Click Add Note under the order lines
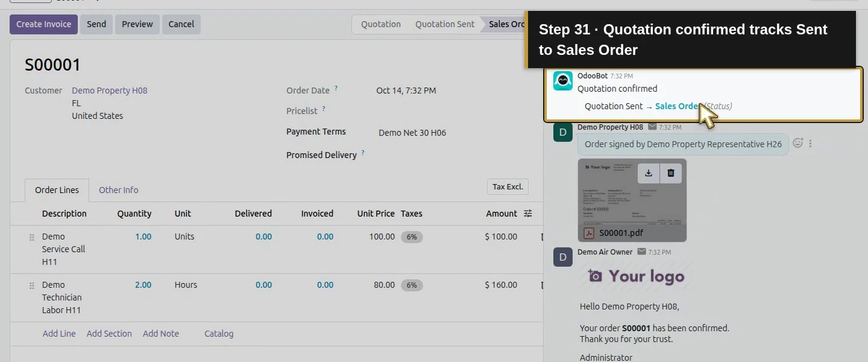 pos(161,334)
